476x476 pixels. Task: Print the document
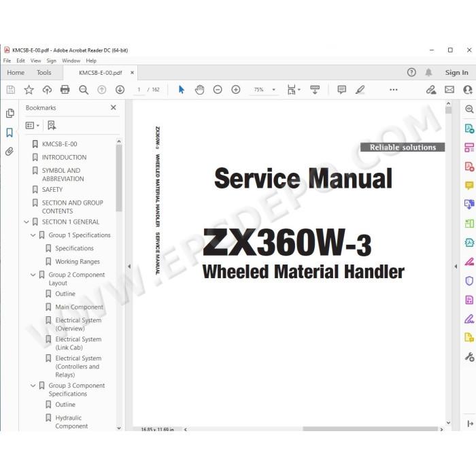tap(65, 90)
